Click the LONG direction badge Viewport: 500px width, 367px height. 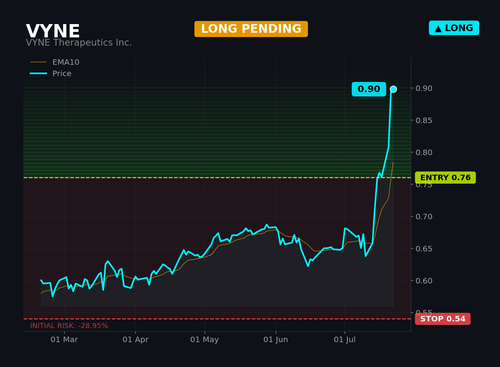454,28
